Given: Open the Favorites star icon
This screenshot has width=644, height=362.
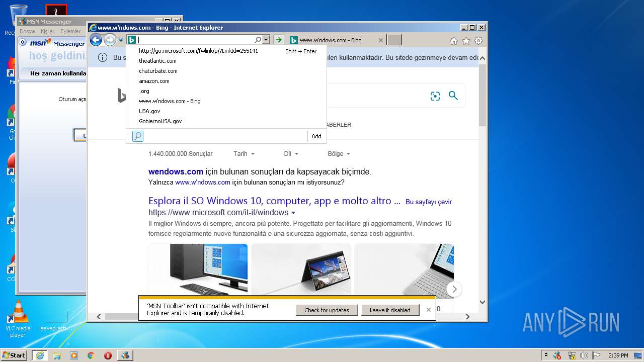Looking at the screenshot, I should coord(466,41).
